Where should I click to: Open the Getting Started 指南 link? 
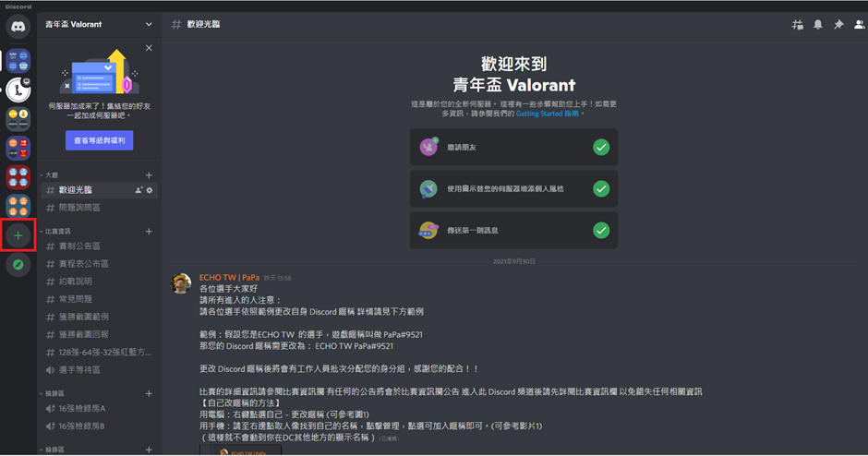pos(547,114)
